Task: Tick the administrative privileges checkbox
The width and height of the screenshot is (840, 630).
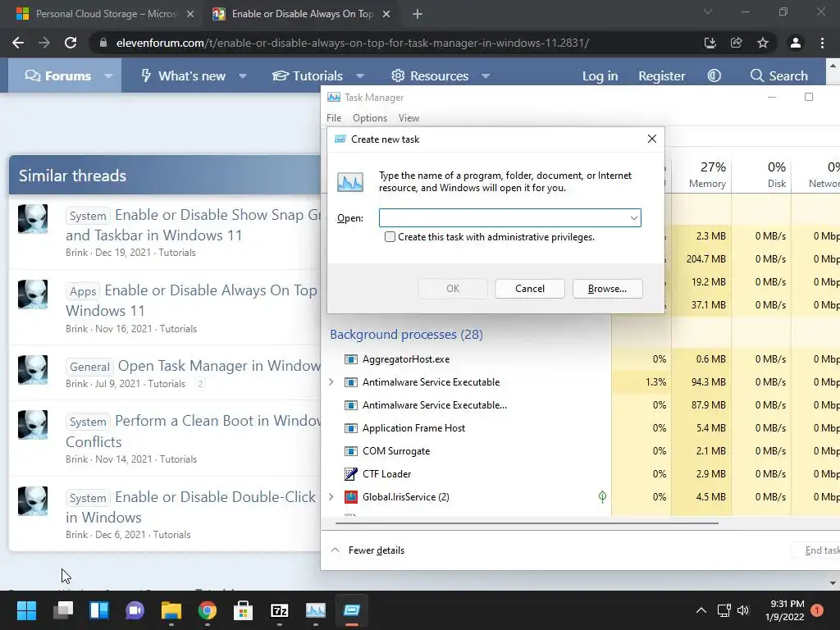Action: click(x=390, y=237)
